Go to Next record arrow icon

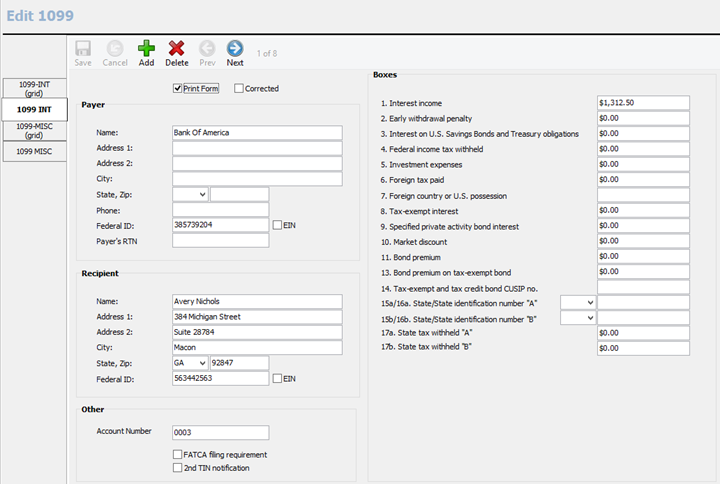pos(235,48)
